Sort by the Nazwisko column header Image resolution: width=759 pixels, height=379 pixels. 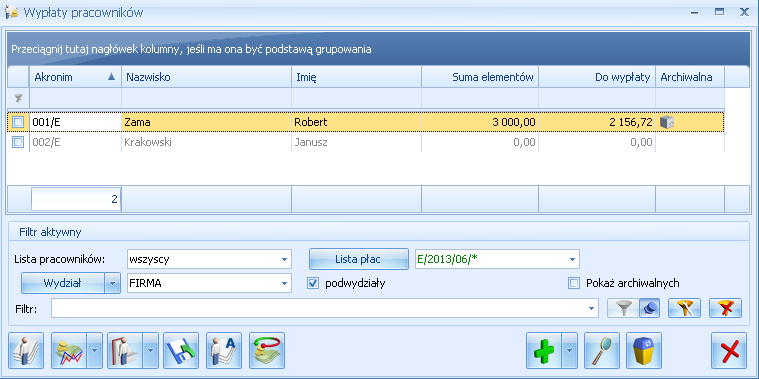coord(206,77)
